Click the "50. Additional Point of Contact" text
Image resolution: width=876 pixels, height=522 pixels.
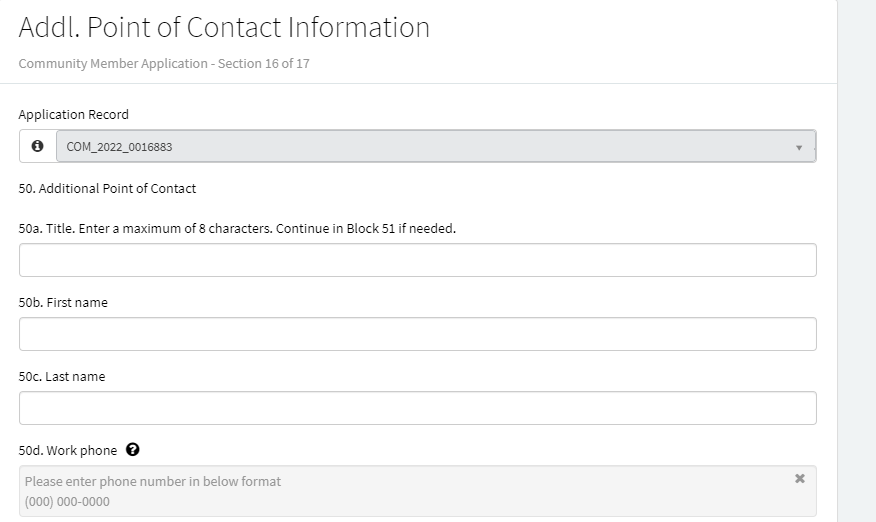coord(107,188)
